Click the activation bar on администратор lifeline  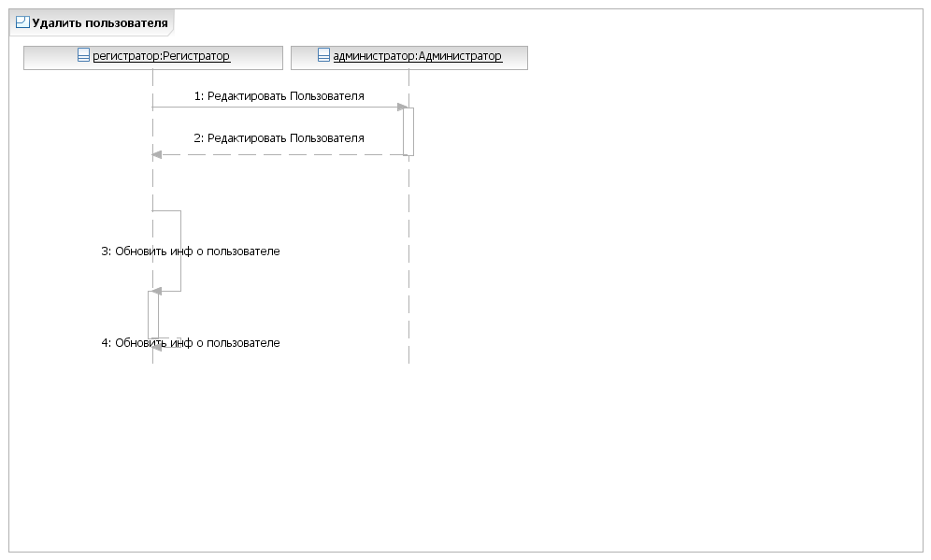click(x=408, y=131)
